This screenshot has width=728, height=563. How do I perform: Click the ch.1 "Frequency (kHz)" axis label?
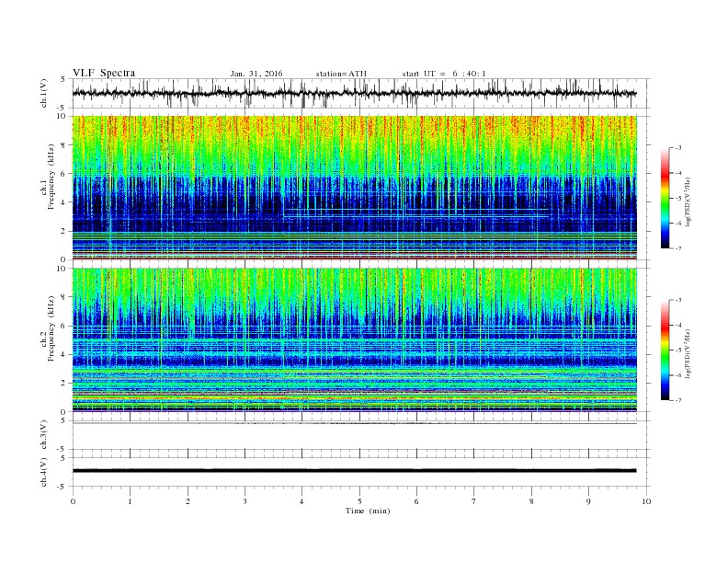[51, 177]
